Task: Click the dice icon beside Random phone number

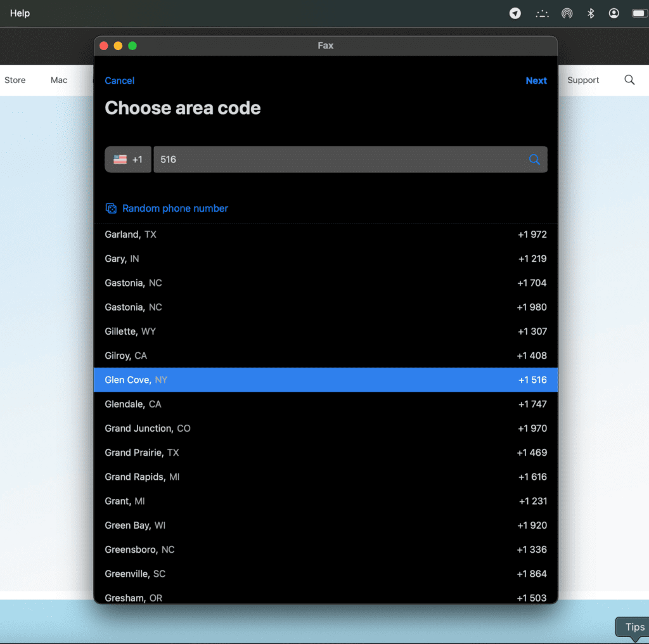Action: 111,209
